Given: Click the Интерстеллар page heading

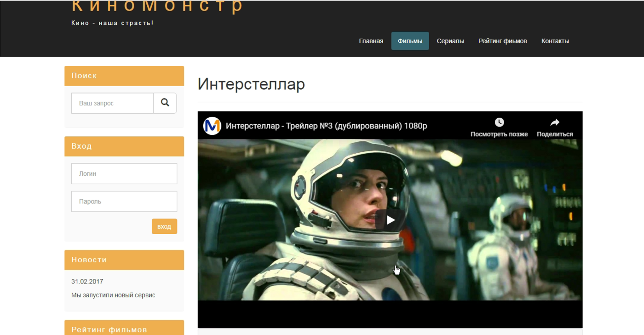Looking at the screenshot, I should pos(251,84).
